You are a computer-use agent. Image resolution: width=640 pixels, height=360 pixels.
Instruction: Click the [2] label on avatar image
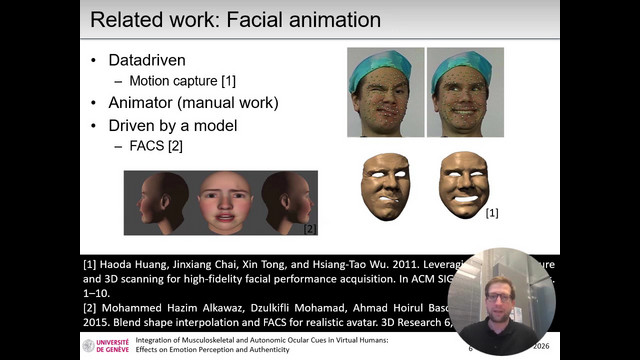tap(310, 229)
